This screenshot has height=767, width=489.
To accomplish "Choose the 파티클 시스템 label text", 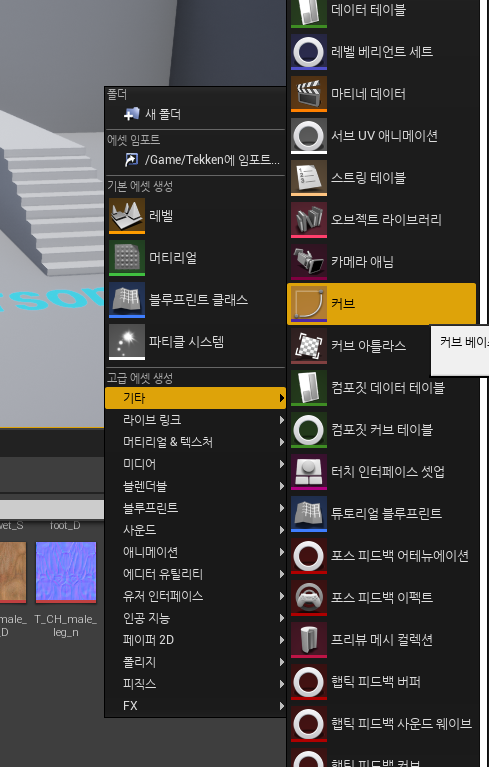I will [x=186, y=342].
